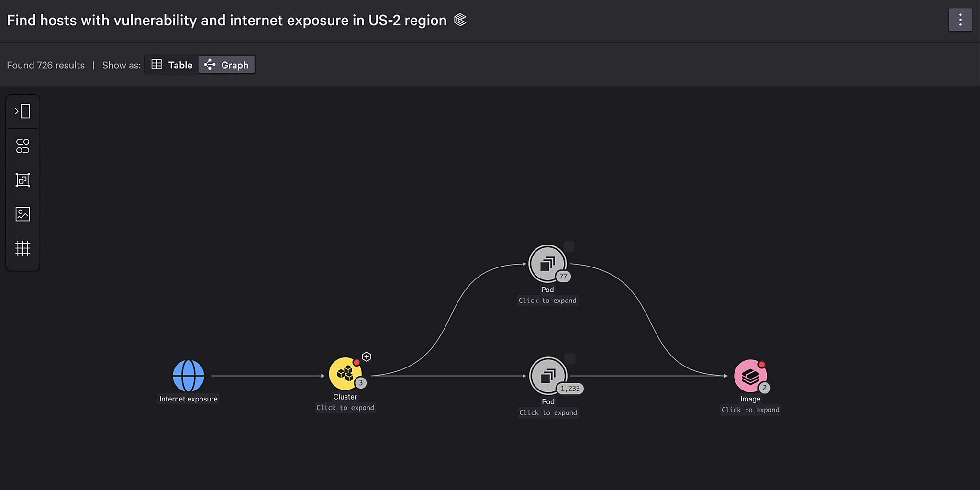
Task: Open the export image snapshot tool
Action: (22, 214)
